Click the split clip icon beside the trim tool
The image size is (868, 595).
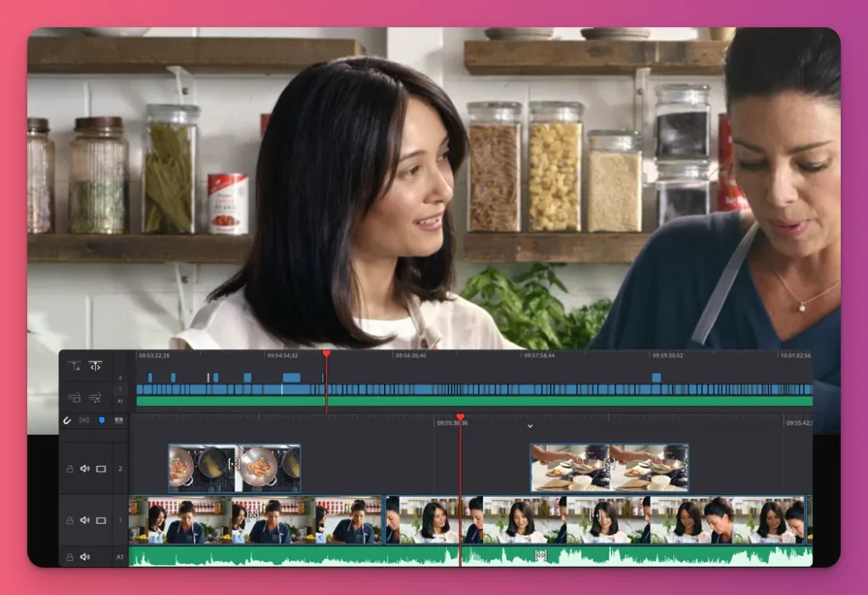96,364
